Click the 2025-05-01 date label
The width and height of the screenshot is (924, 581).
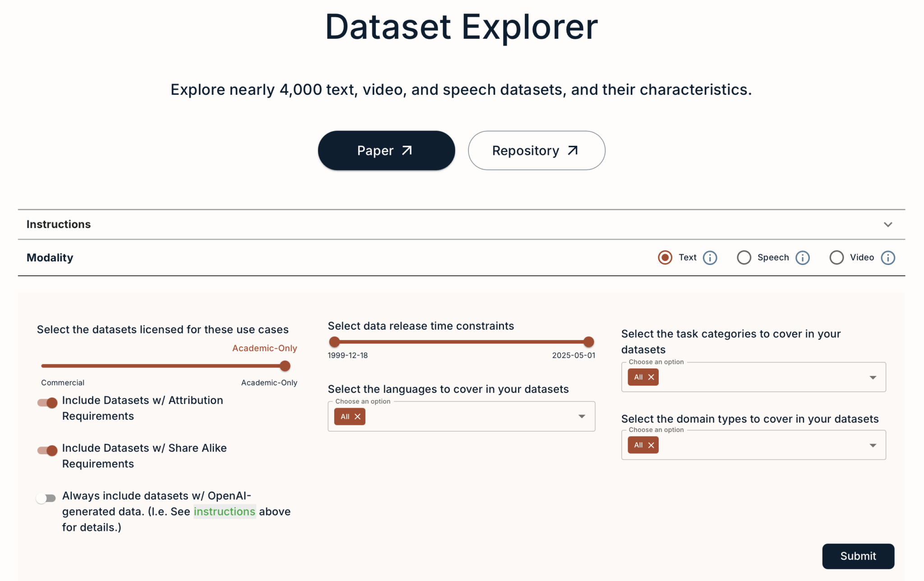click(x=573, y=356)
